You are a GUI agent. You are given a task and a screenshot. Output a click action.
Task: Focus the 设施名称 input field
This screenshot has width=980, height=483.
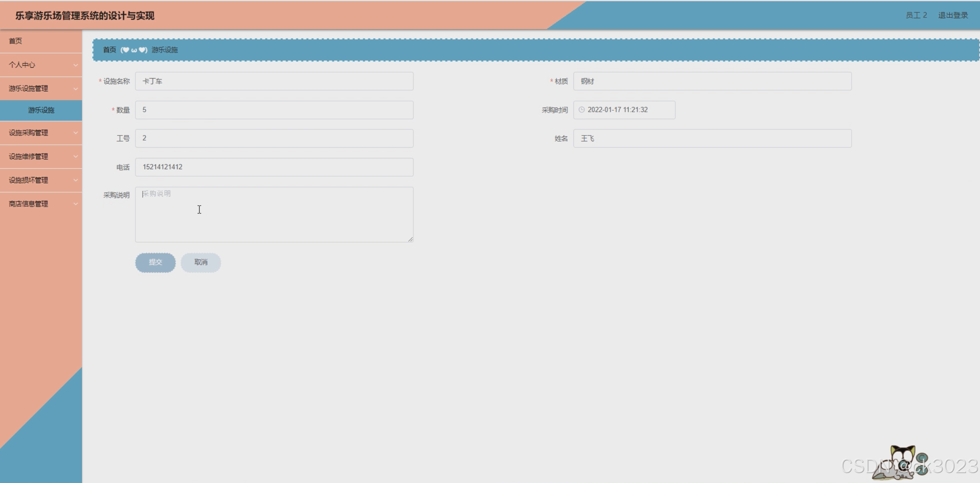(274, 81)
